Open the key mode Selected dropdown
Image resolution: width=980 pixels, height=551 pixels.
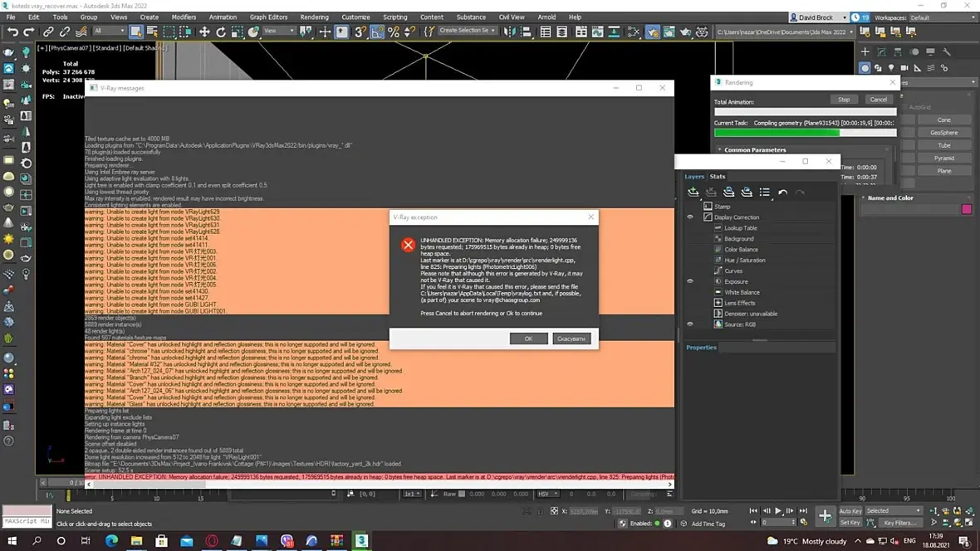(893, 510)
